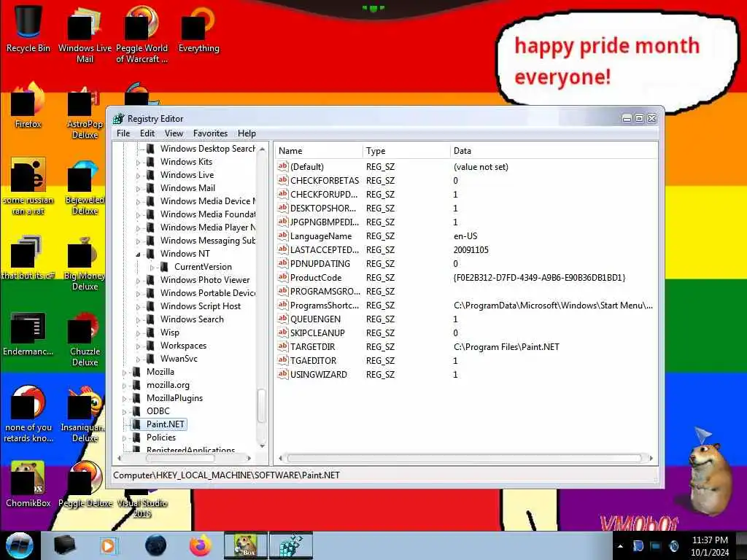747x560 pixels.
Task: Expand the Windows Kits key
Action: 138,163
